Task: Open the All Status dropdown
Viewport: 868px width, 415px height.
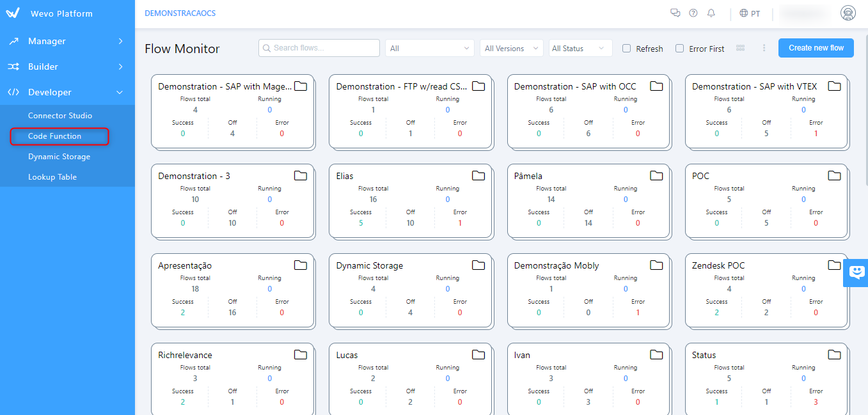Action: [580, 49]
